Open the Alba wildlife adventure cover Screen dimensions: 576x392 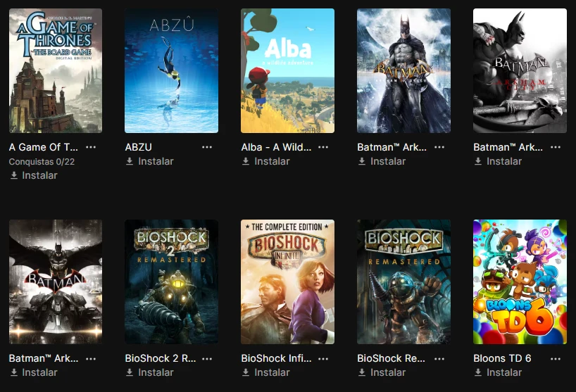pyautogui.click(x=287, y=70)
